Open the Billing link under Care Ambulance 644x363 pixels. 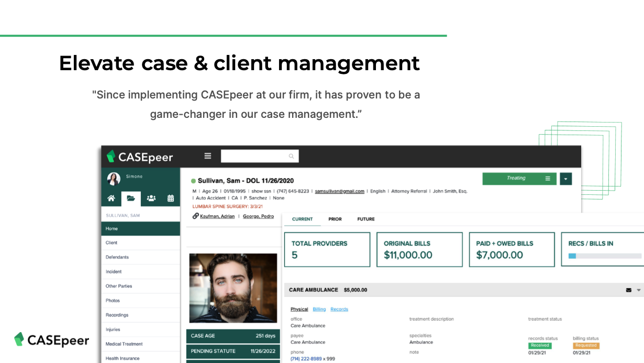coord(319,309)
